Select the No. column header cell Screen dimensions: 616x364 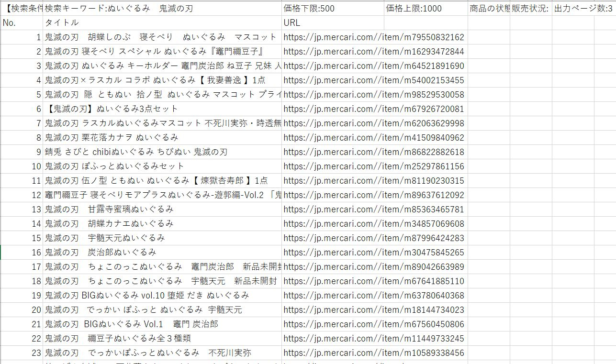(22, 22)
